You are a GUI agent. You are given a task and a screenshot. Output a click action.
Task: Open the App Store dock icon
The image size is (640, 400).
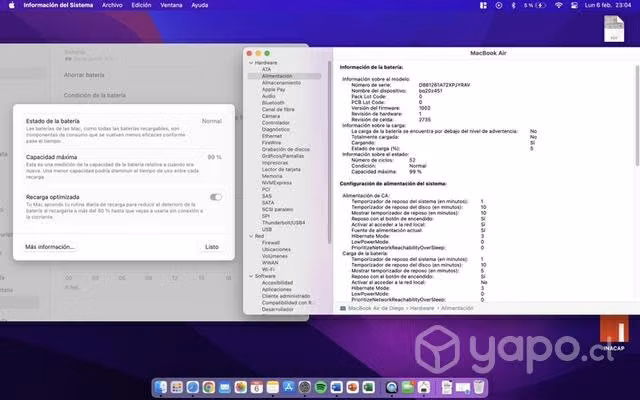[289, 387]
